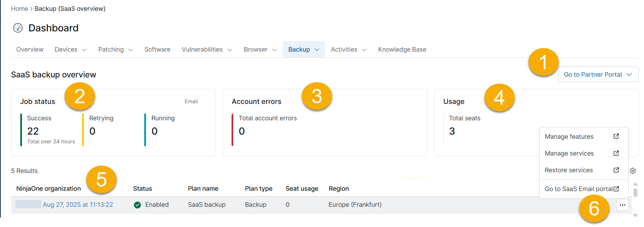Image resolution: width=644 pixels, height=227 pixels.
Task: Switch to the Overview tab
Action: coord(30,50)
